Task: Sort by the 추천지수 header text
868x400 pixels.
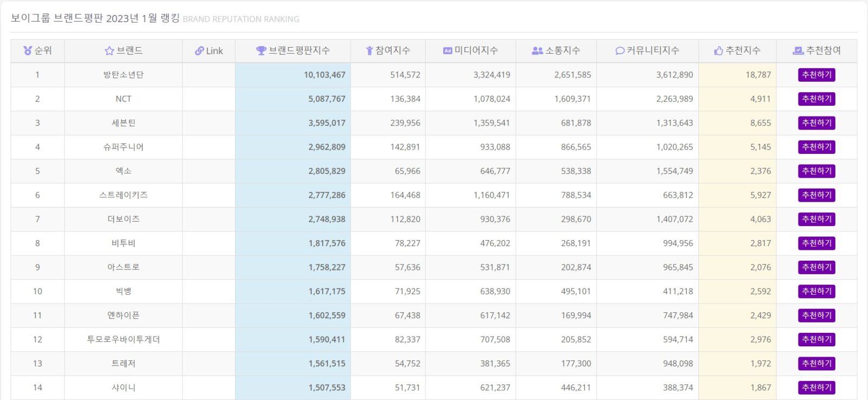Action: pos(743,50)
